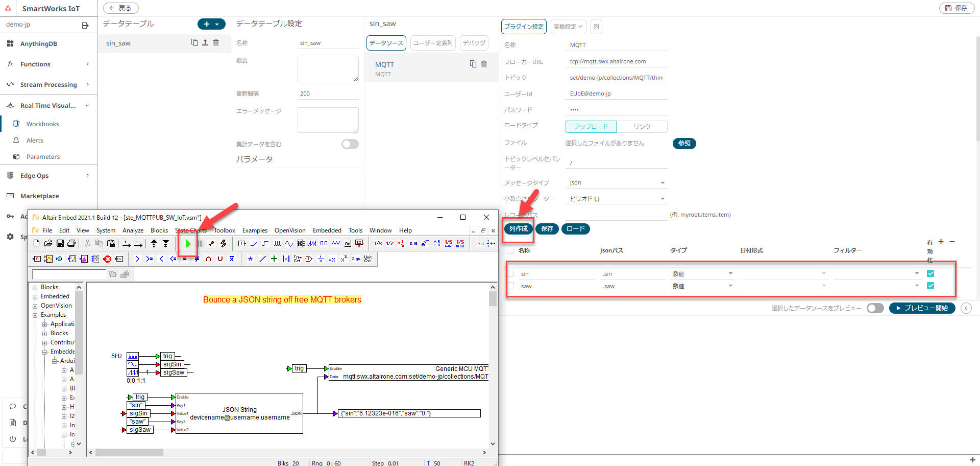Viewport: 980px width, 466px height.
Task: Duplicate the sin_saw data table
Action: 194,42
